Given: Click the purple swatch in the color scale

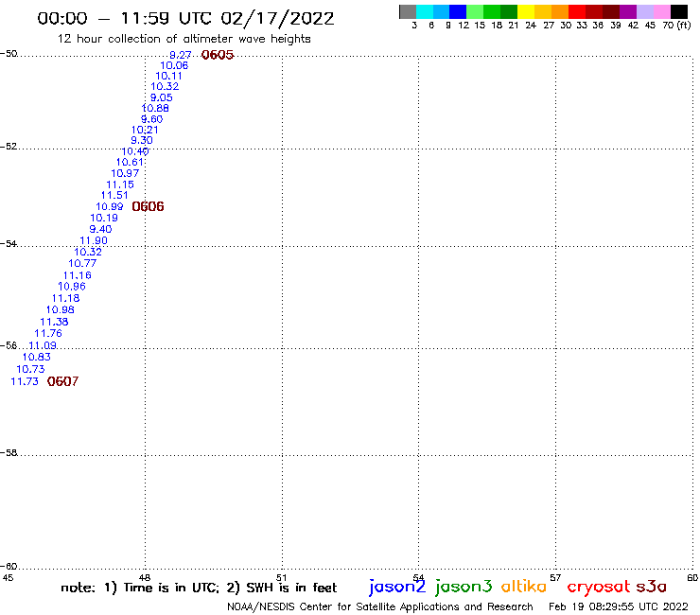Looking at the screenshot, I should tap(628, 11).
